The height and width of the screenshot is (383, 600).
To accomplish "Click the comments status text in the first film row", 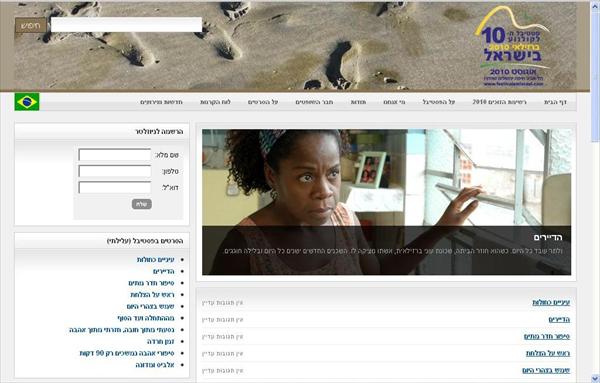I will tap(223, 303).
